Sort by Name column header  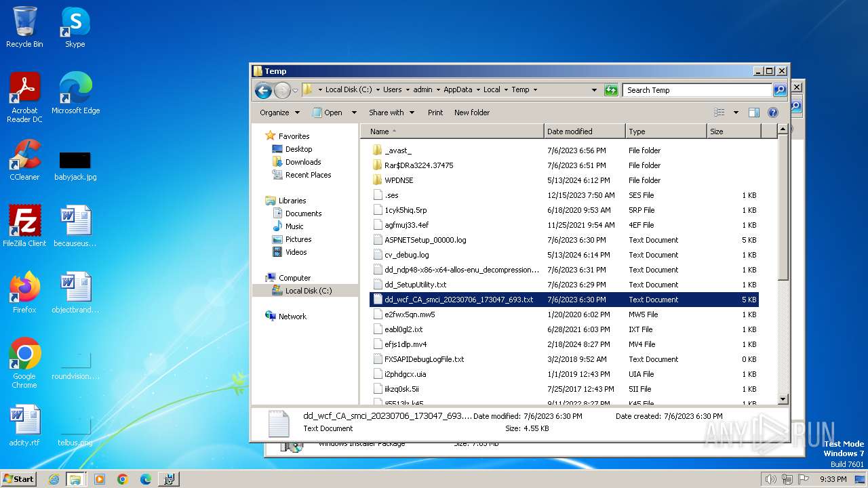tap(452, 131)
